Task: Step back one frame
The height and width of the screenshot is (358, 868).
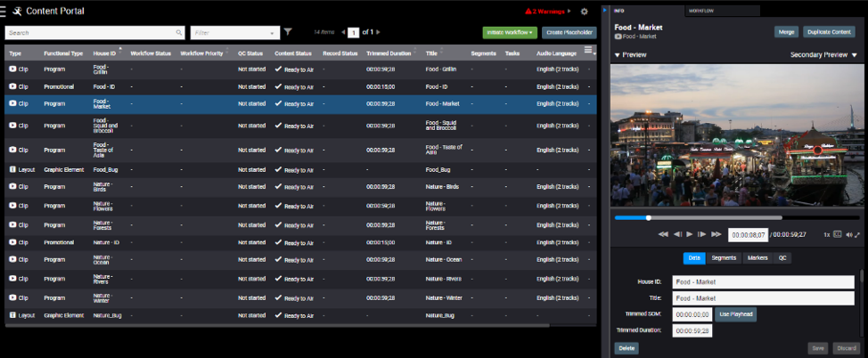Action: click(677, 234)
